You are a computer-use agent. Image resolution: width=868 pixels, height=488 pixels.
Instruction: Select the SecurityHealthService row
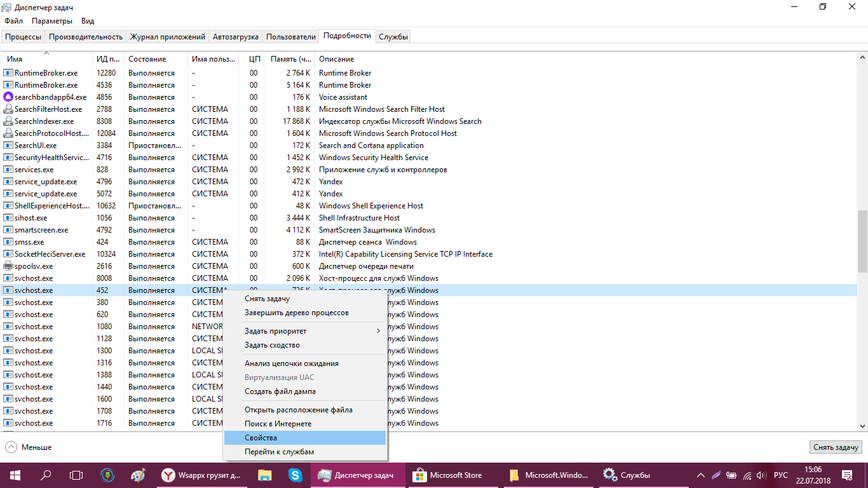[428, 158]
